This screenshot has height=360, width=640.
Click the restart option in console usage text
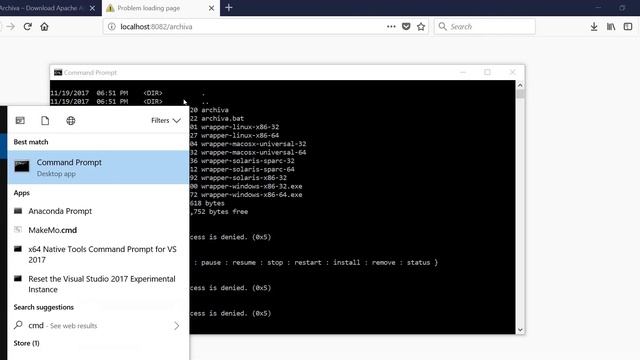[x=307, y=262]
